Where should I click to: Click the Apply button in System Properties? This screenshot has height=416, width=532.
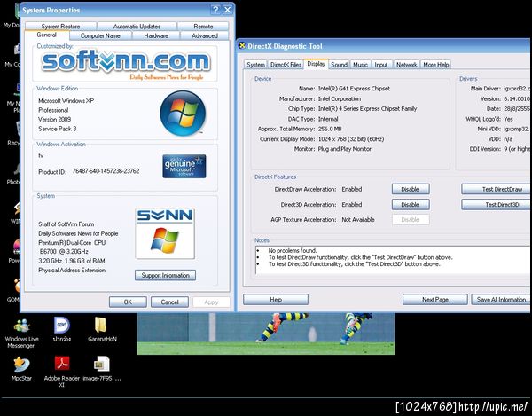click(x=211, y=302)
